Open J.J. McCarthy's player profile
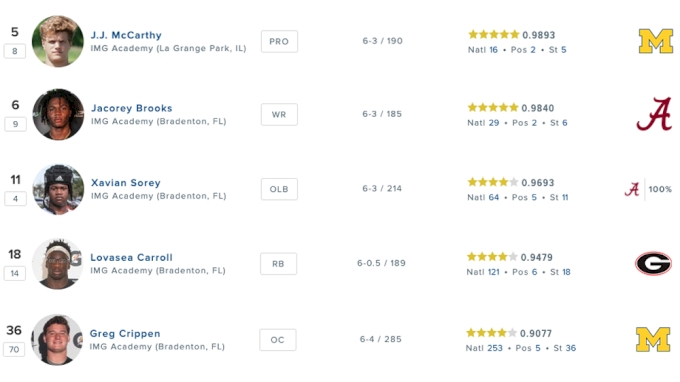The width and height of the screenshot is (680, 382). tap(126, 35)
